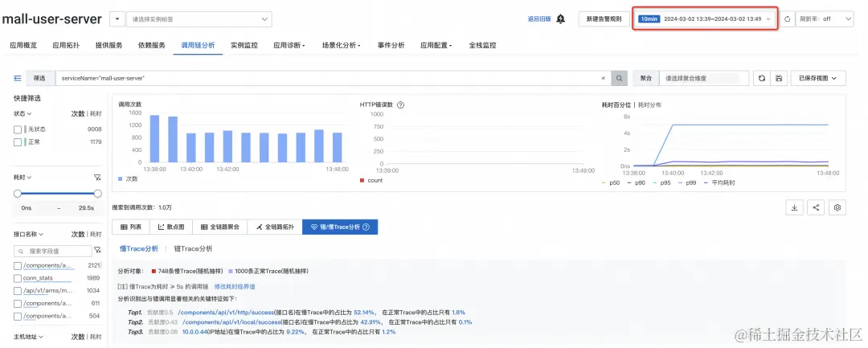The image size is (868, 348).
Task: Click the 新建告警规则 button
Action: pos(604,18)
